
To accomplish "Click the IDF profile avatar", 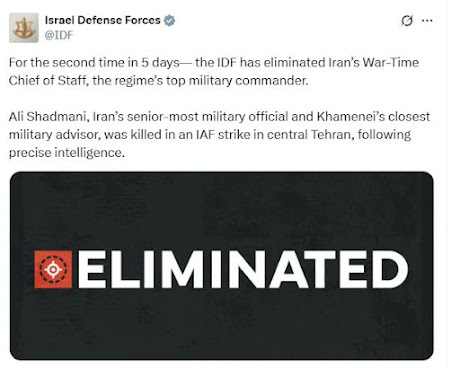I will pos(24,28).
